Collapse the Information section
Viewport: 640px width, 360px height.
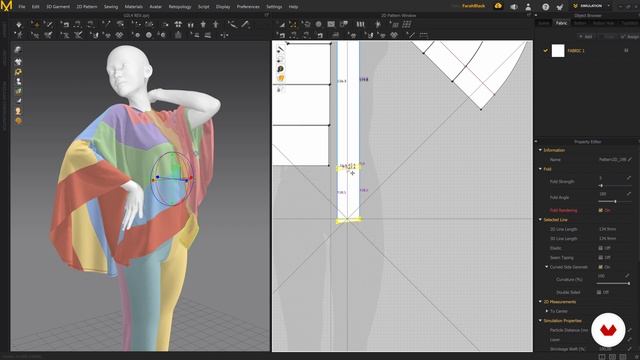540,150
